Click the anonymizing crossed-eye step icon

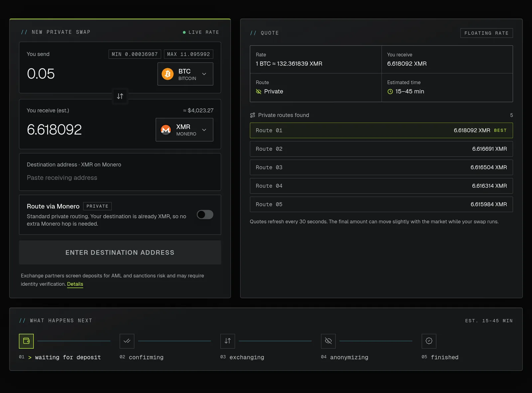(328, 341)
